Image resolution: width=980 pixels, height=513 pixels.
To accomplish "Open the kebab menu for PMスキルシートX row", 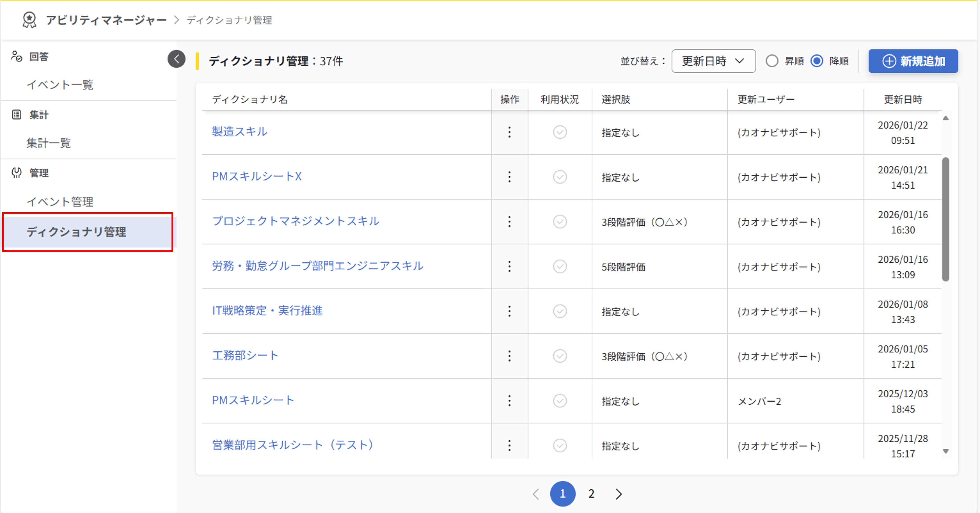I will tap(510, 177).
